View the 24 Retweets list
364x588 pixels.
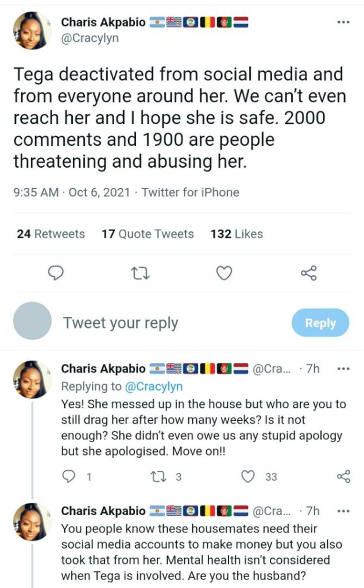point(51,234)
